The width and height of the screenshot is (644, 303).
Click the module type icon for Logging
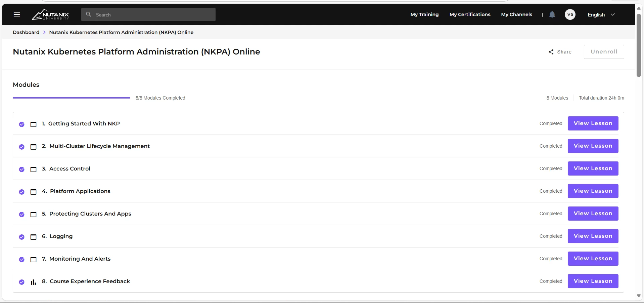coord(34,237)
